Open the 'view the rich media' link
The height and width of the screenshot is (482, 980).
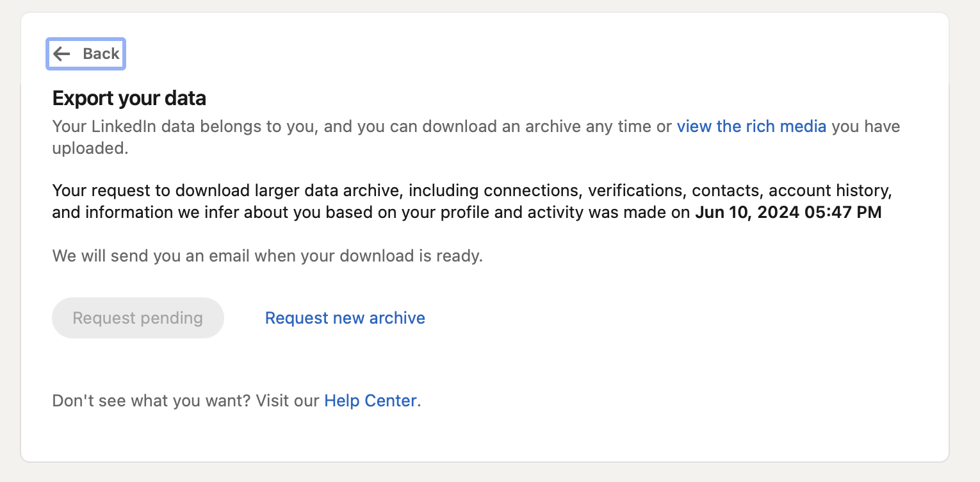[751, 126]
